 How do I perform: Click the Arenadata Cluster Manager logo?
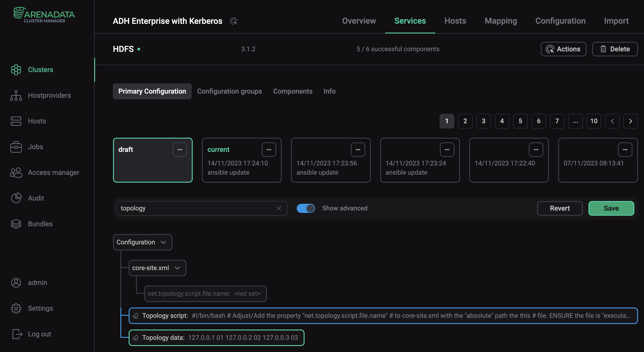(x=44, y=15)
